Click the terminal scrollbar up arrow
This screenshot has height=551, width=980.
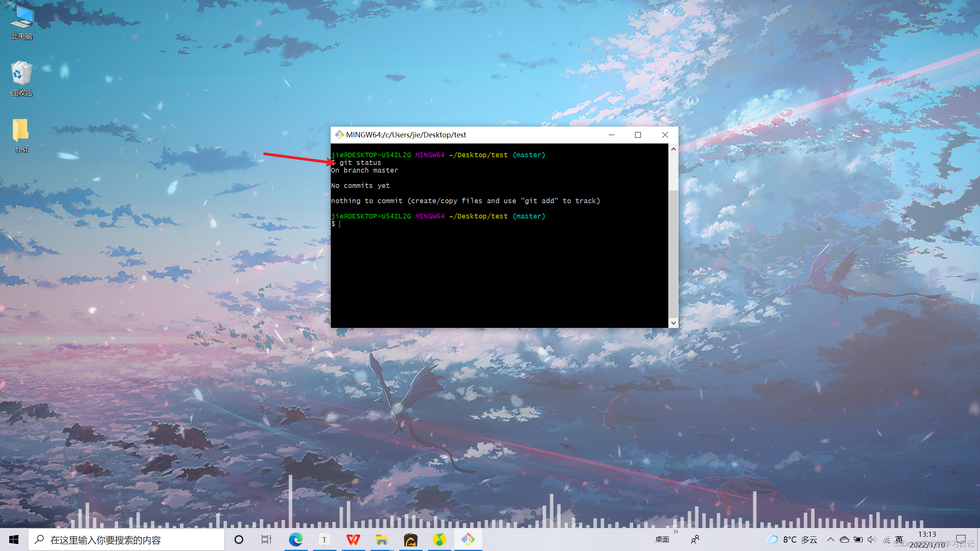673,149
